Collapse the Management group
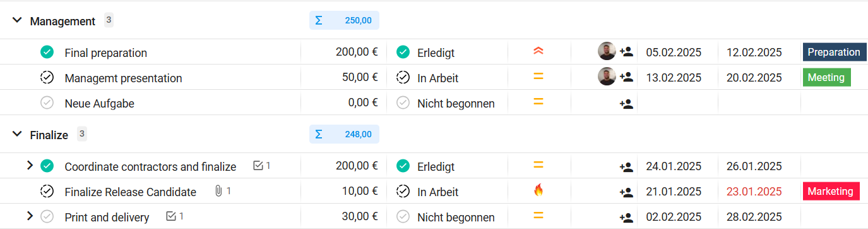This screenshot has width=868, height=229. [x=17, y=21]
